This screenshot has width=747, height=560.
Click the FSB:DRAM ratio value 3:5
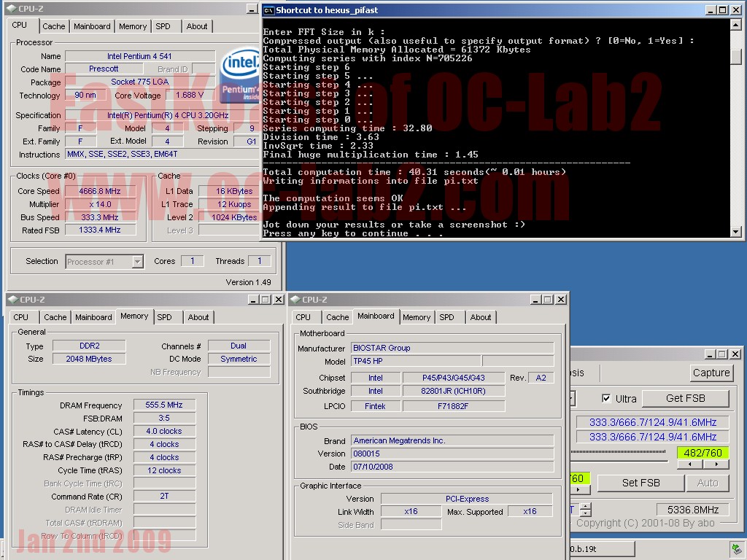point(164,418)
